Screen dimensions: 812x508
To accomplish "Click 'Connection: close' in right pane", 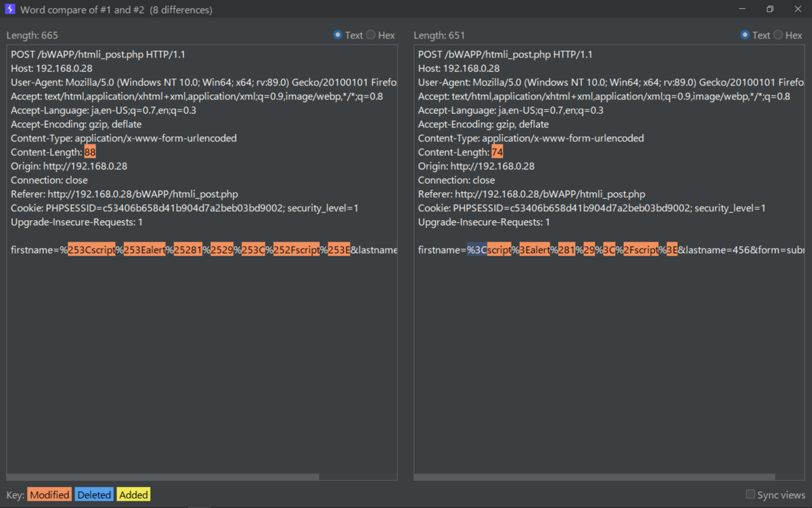I will pyautogui.click(x=457, y=180).
